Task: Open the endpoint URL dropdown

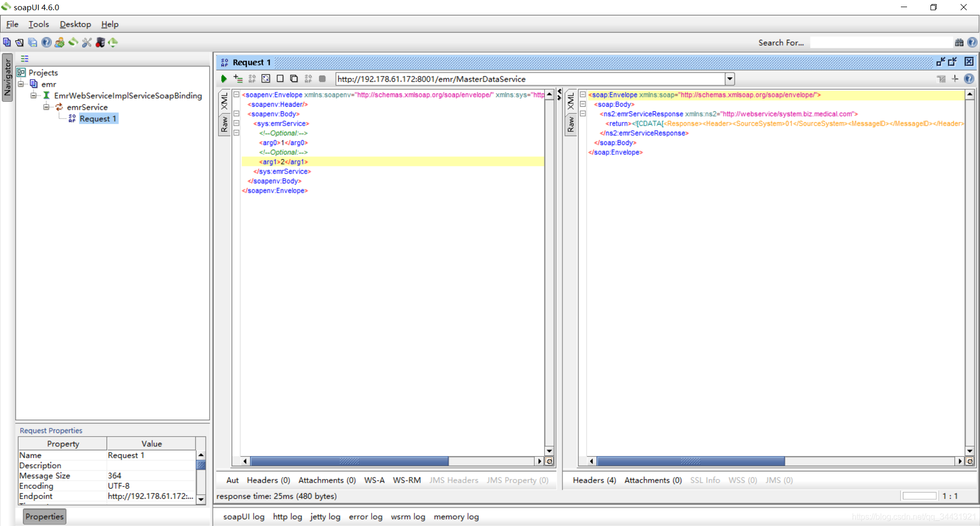Action: [x=730, y=79]
